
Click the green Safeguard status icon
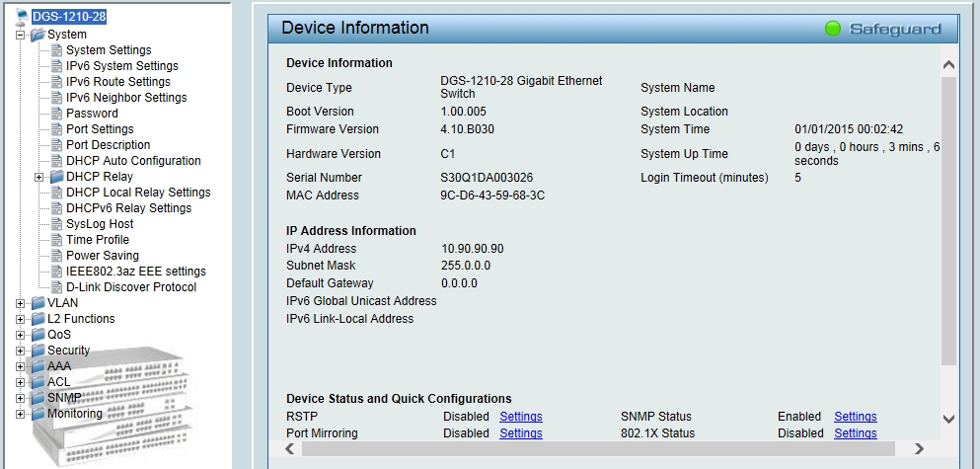[x=834, y=29]
